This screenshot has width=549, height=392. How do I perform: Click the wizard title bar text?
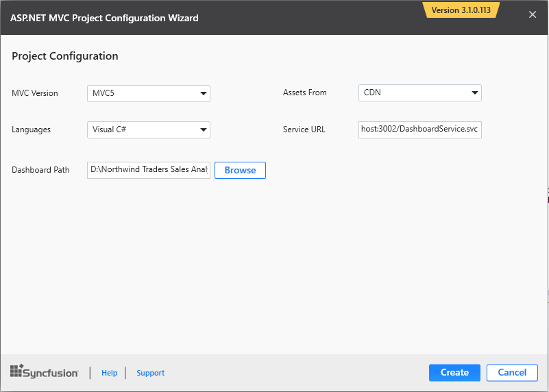(104, 18)
